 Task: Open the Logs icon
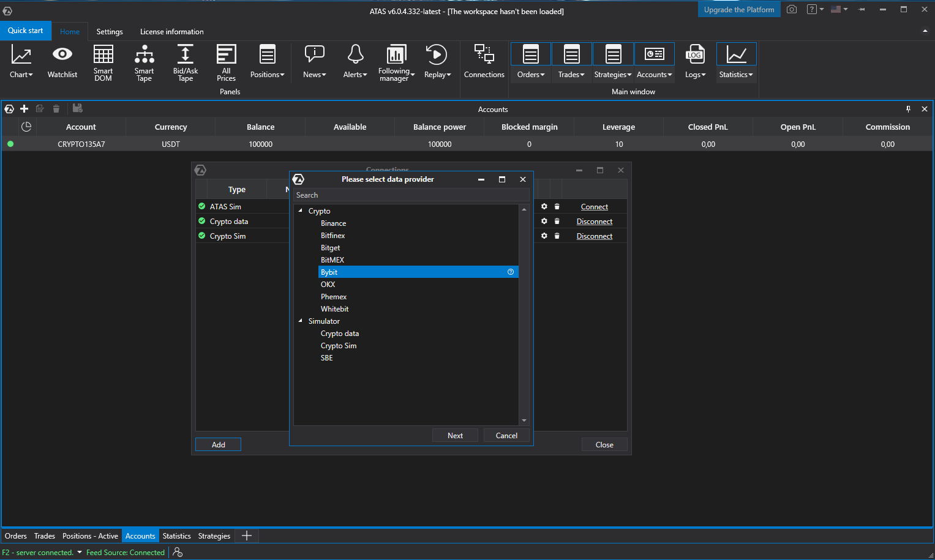click(694, 54)
